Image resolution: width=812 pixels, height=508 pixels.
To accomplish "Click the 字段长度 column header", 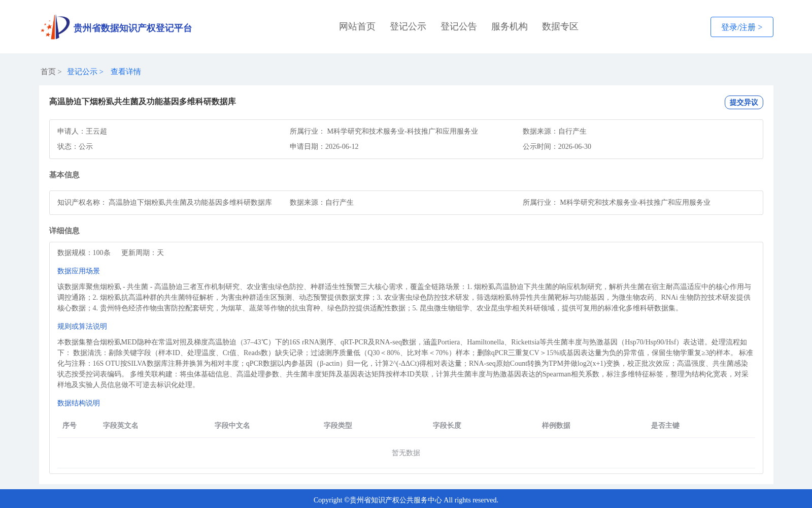I will [447, 425].
